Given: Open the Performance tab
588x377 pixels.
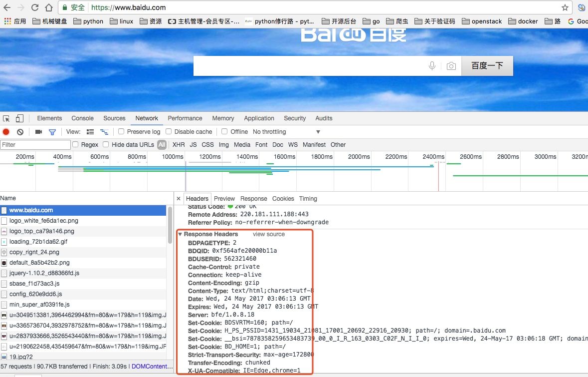Looking at the screenshot, I should point(185,118).
